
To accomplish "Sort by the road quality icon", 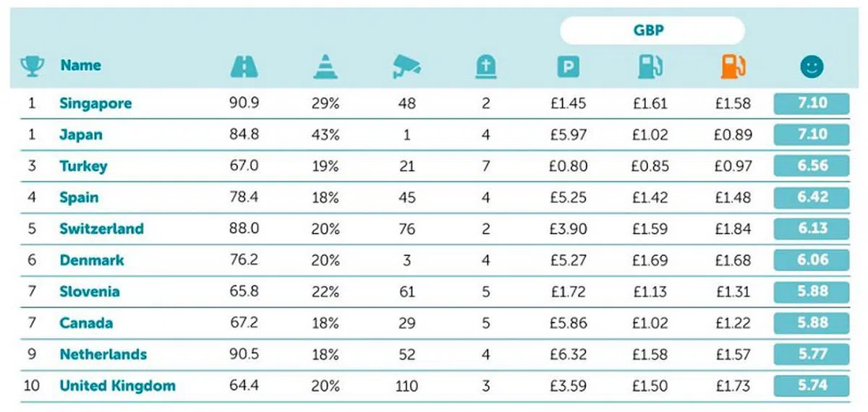I will (244, 66).
